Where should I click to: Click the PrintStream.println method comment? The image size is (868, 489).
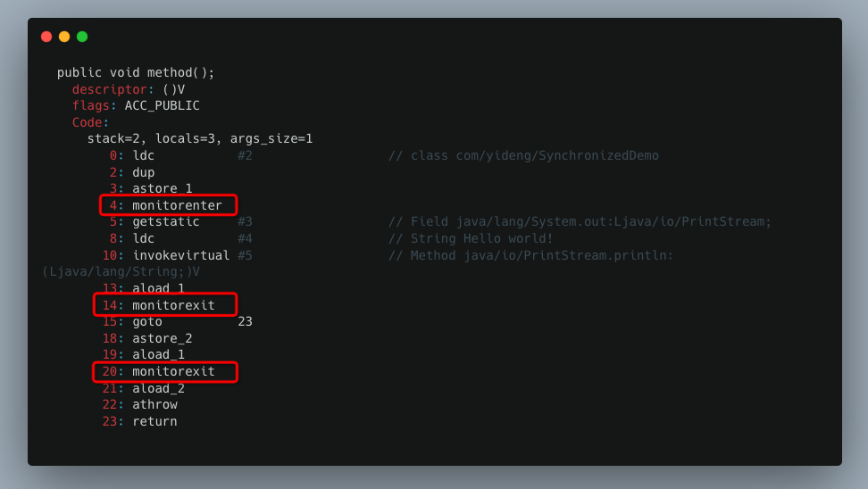[530, 255]
